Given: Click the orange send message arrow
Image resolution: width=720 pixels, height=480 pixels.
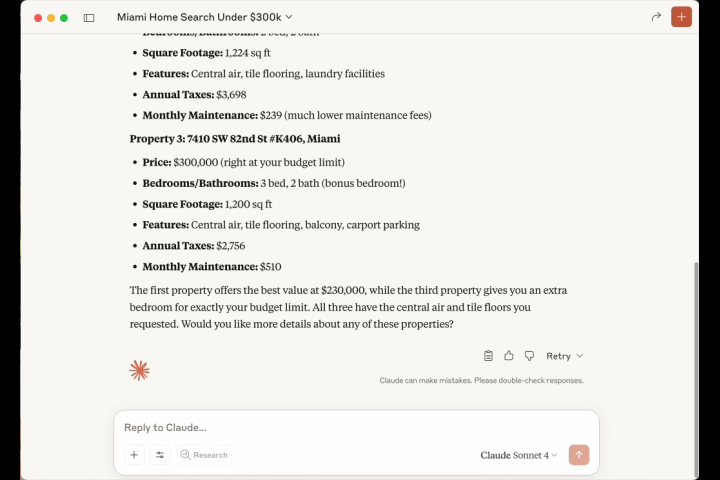Looking at the screenshot, I should (578, 455).
